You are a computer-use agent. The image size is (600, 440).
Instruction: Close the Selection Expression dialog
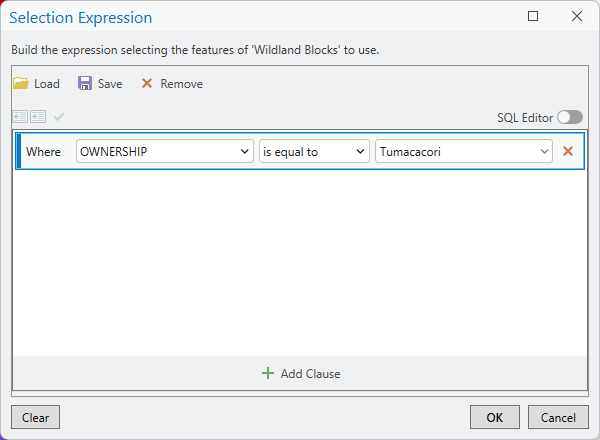click(577, 16)
